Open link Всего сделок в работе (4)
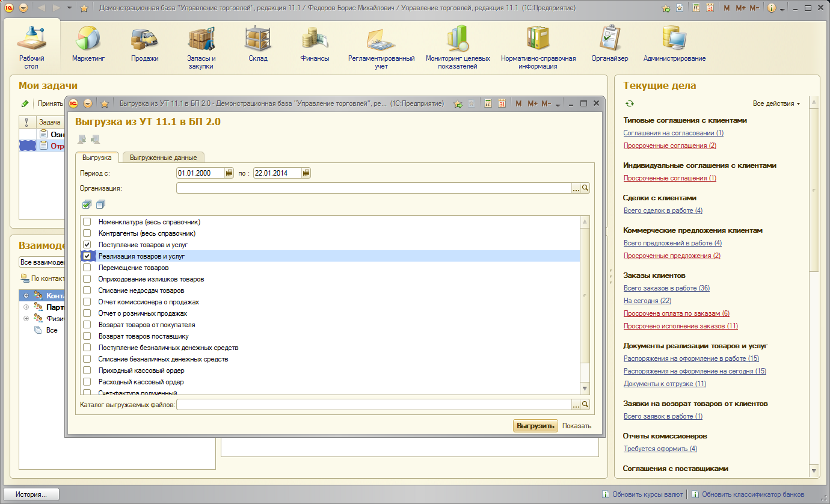This screenshot has width=830, height=504. pyautogui.click(x=663, y=211)
